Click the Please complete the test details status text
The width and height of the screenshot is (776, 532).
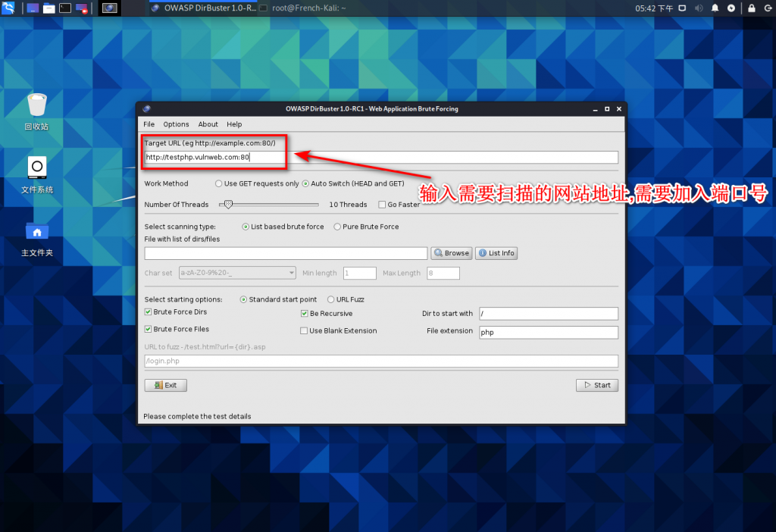coord(197,416)
